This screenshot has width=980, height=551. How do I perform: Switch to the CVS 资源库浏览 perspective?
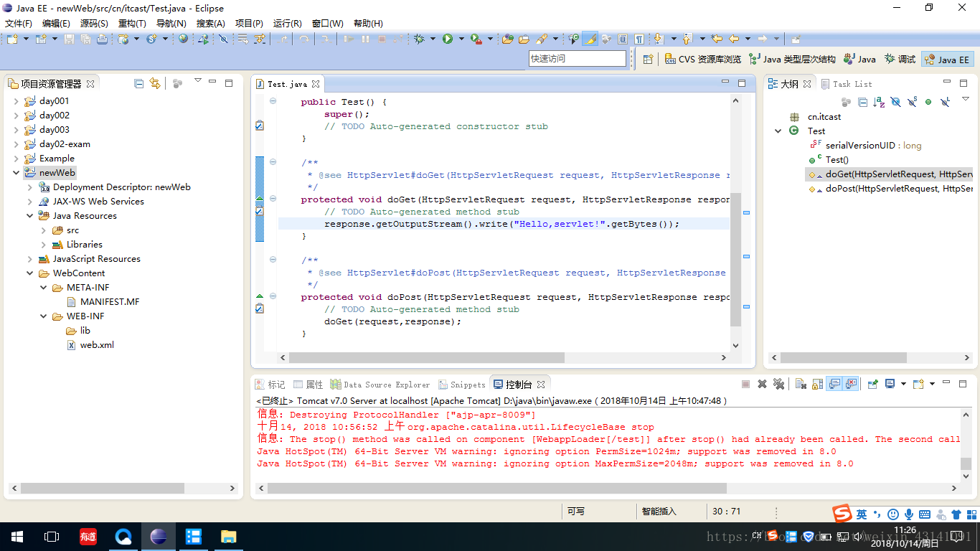(x=702, y=60)
